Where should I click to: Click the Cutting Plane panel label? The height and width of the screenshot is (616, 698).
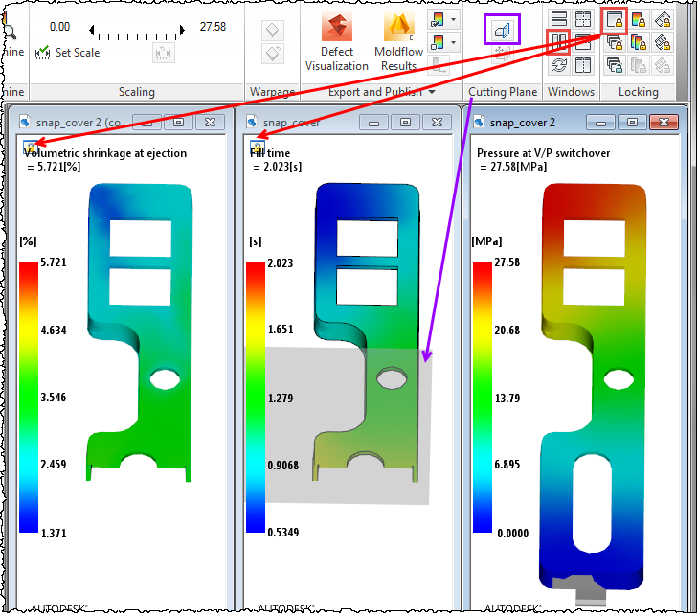tap(503, 92)
